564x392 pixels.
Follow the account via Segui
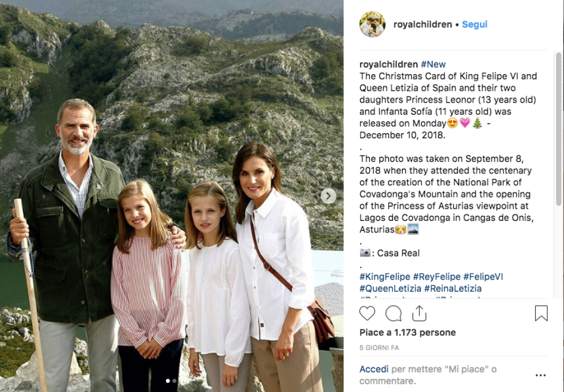[475, 25]
